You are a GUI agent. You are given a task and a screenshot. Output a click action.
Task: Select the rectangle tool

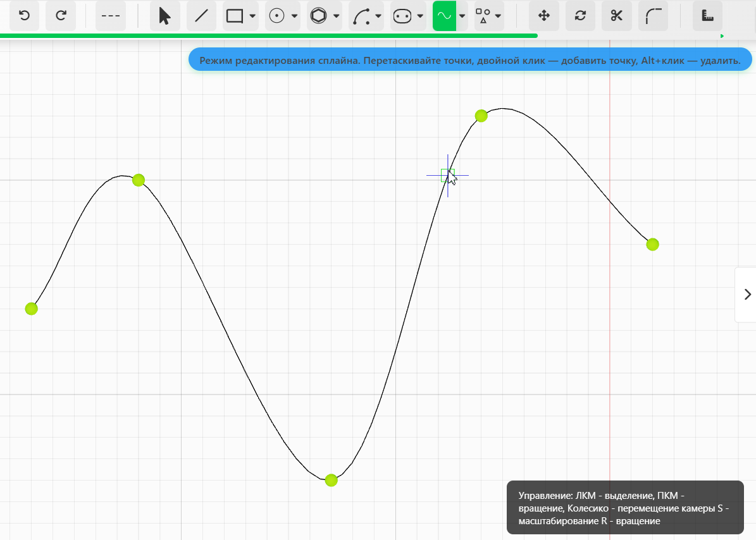(x=235, y=16)
